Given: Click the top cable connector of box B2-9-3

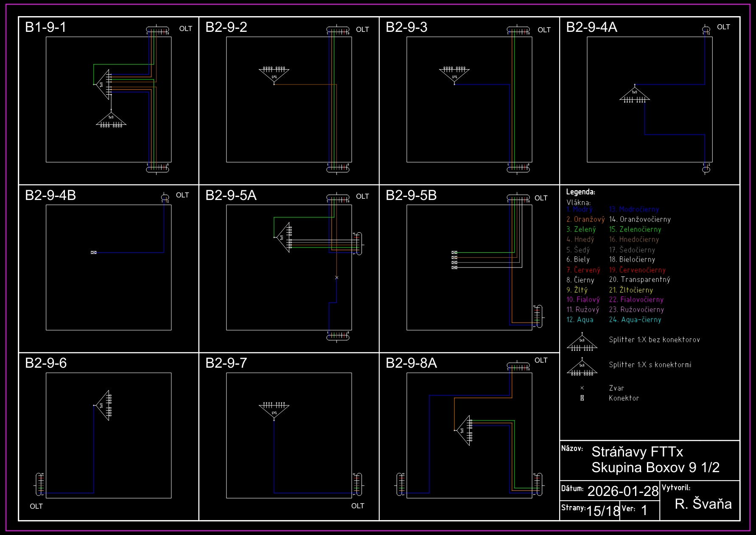Looking at the screenshot, I should pyautogui.click(x=518, y=30).
